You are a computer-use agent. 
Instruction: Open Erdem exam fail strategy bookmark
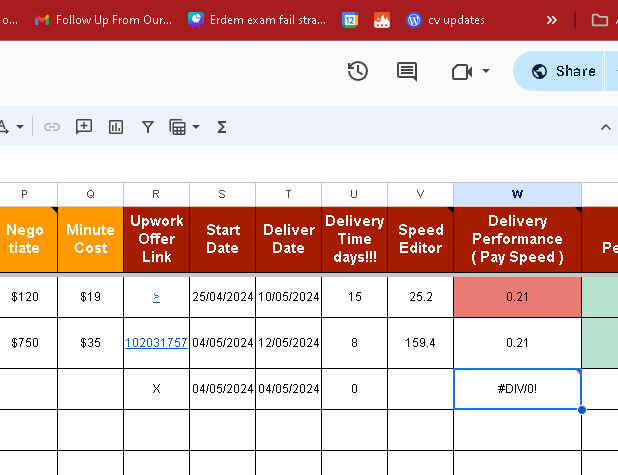pos(257,20)
